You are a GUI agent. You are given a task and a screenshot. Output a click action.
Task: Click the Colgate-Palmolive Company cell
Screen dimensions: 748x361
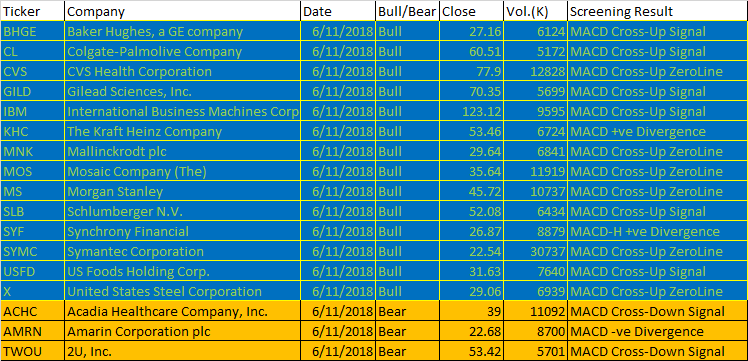183,52
